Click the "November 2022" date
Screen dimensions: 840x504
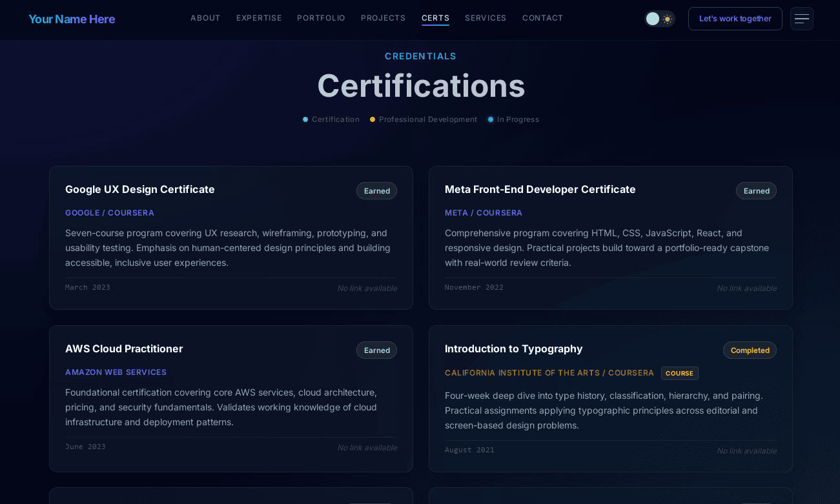(x=474, y=287)
